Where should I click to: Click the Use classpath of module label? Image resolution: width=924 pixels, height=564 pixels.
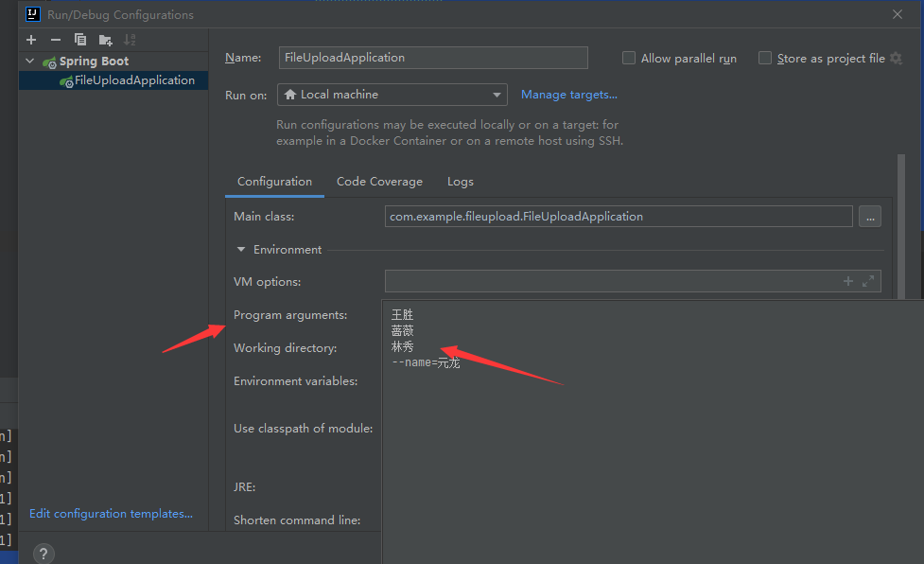[x=304, y=429]
